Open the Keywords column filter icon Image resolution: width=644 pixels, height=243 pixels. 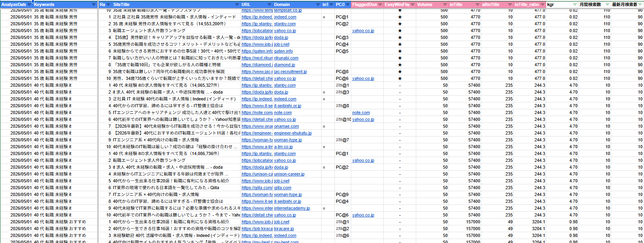pos(94,5)
